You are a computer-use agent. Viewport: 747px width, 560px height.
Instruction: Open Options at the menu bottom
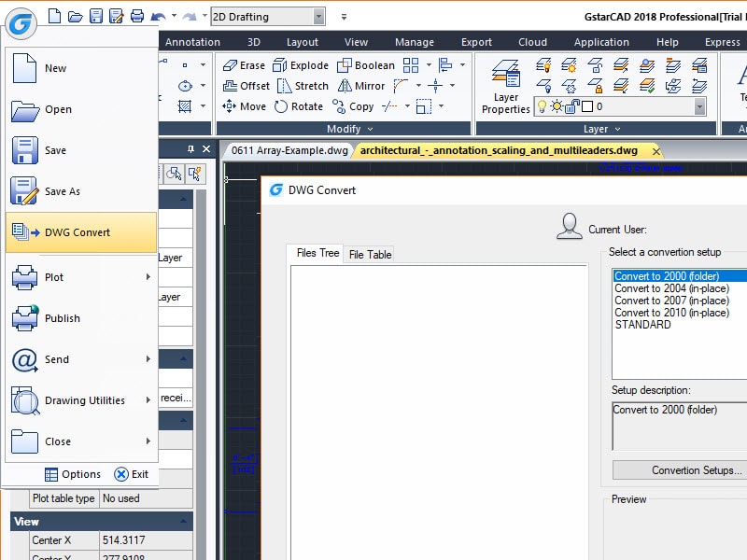(x=72, y=474)
